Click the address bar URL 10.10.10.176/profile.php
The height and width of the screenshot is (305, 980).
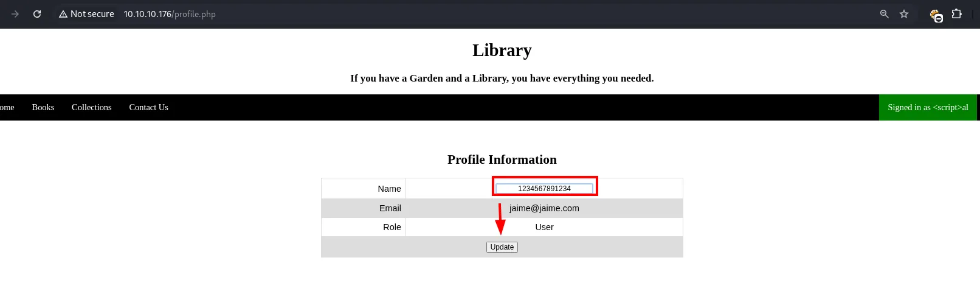point(170,14)
